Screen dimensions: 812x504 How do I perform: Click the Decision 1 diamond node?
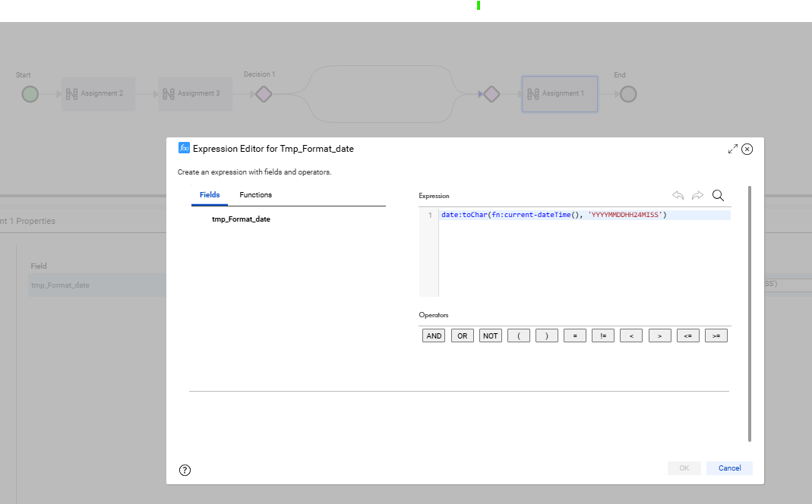(x=264, y=94)
